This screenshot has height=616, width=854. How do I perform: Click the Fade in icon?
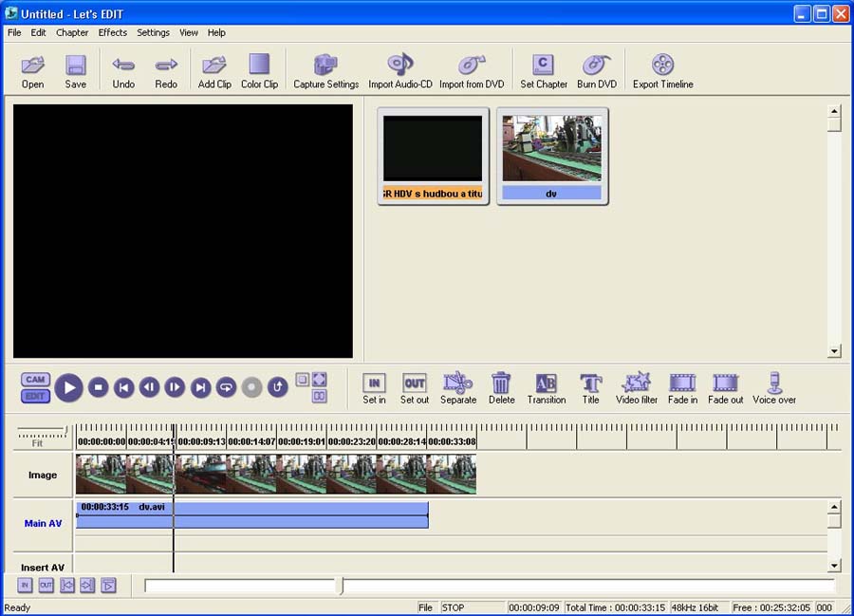pos(682,383)
